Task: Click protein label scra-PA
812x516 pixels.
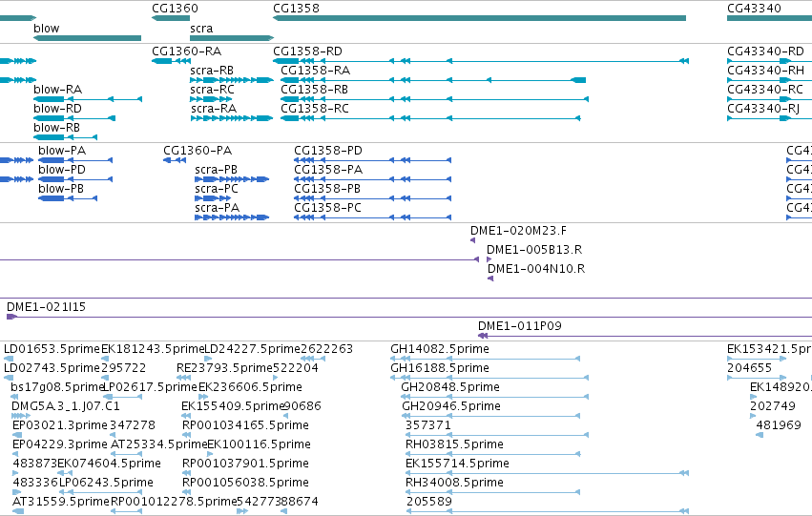Action: tap(218, 208)
